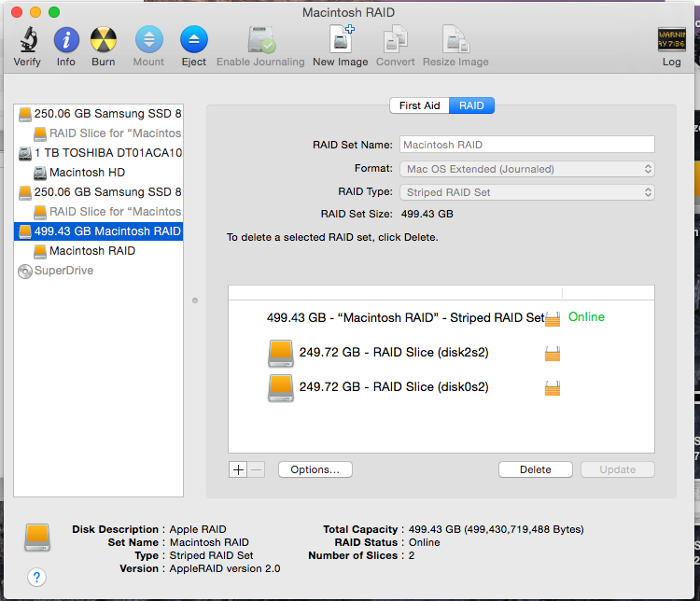This screenshot has width=700, height=601.
Task: Click RAID set icon beside Striped RAID Set
Action: (x=553, y=319)
